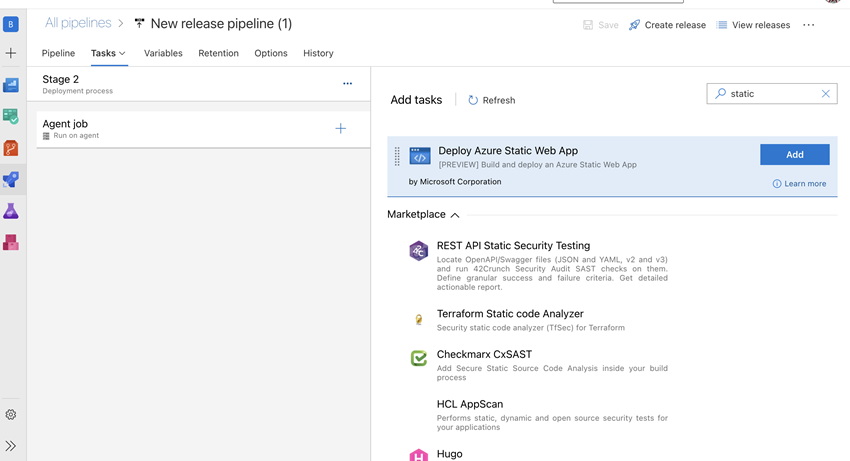Switch to the Pipeline tab
Screen dimensions: 850x461
click(x=59, y=53)
